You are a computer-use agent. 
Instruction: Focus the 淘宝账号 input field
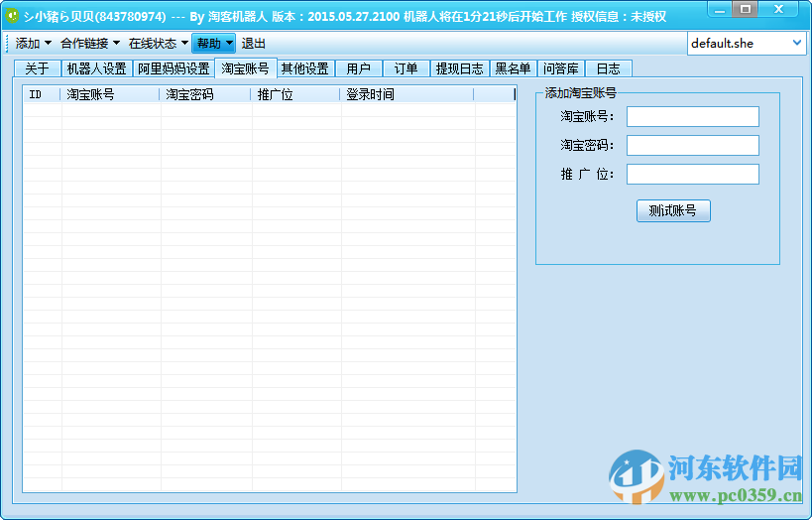pyautogui.click(x=693, y=117)
